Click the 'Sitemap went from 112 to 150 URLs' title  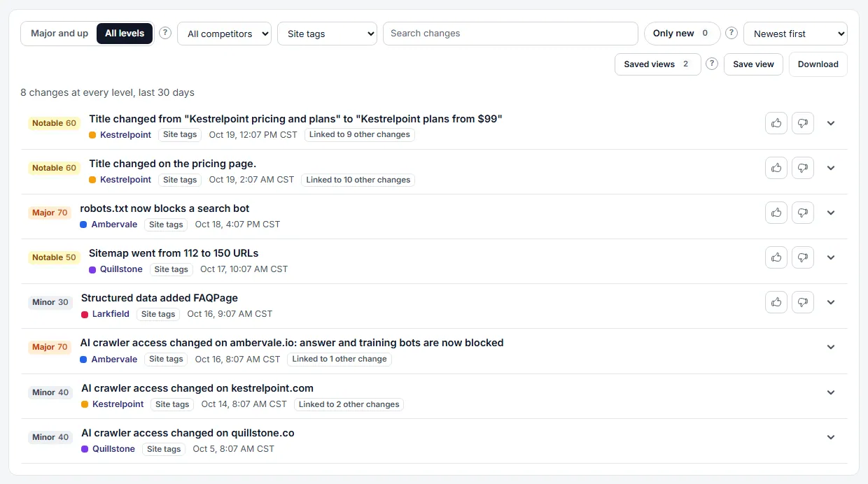click(x=174, y=253)
